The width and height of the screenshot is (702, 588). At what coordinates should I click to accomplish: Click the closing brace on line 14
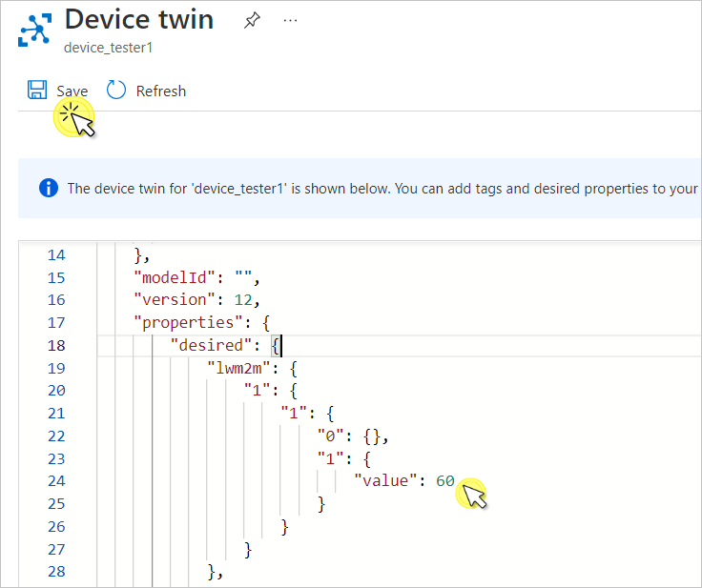(138, 255)
